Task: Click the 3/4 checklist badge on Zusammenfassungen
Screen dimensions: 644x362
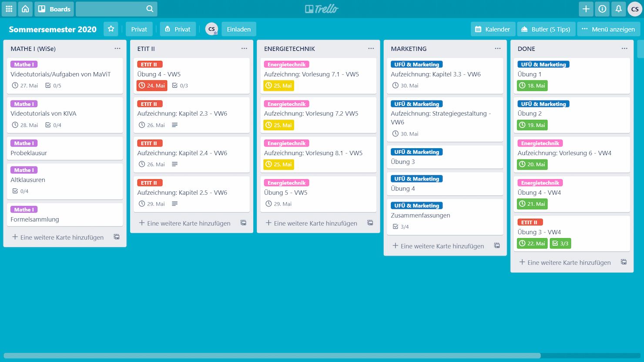Action: pyautogui.click(x=400, y=226)
